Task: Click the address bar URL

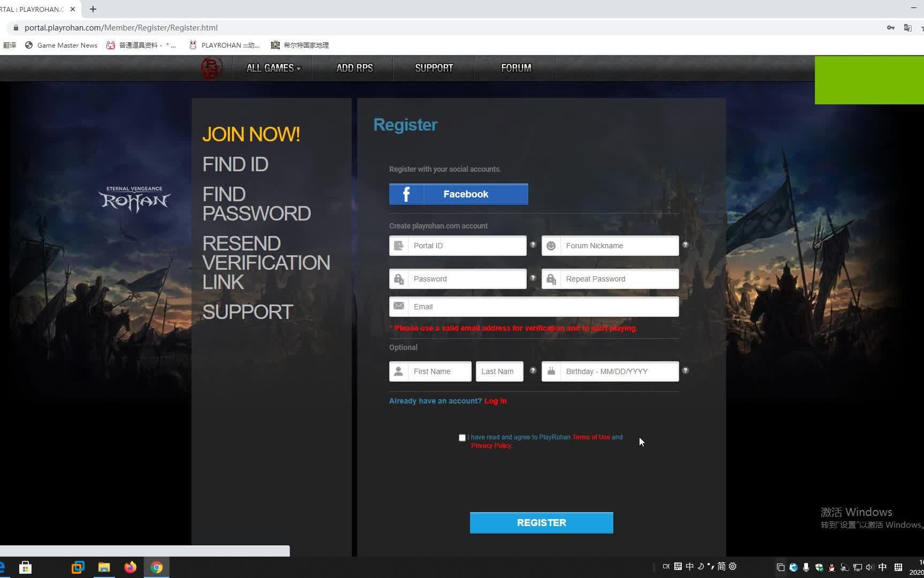Action: click(x=121, y=28)
